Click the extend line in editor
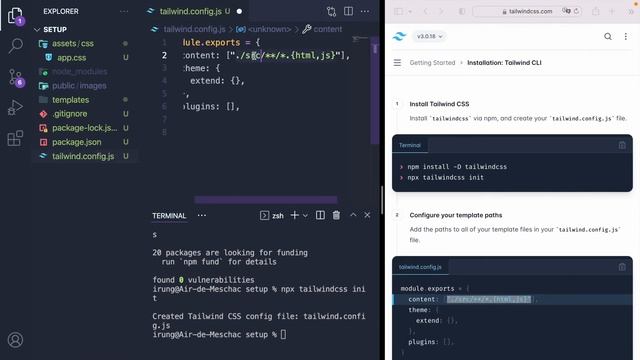This screenshot has height=360, width=640. 217,81
